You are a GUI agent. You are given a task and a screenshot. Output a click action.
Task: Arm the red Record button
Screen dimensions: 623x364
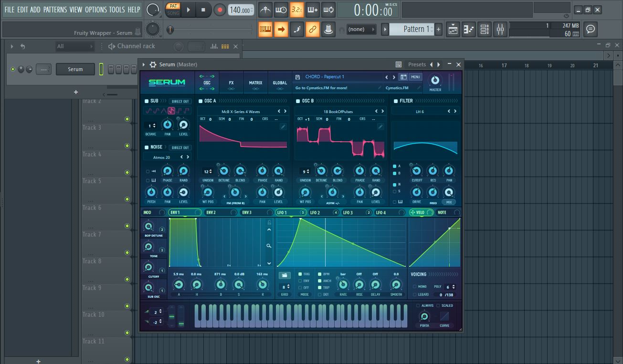click(220, 10)
